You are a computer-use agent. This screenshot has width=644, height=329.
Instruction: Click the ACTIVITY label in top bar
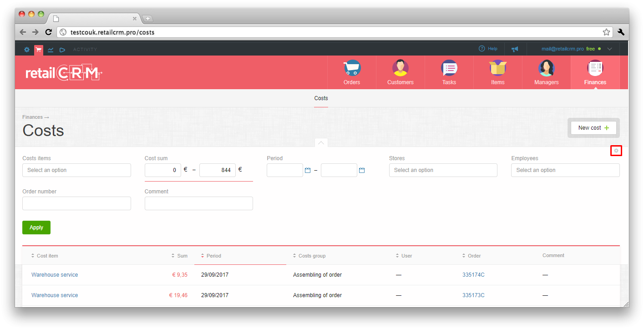[x=85, y=50]
